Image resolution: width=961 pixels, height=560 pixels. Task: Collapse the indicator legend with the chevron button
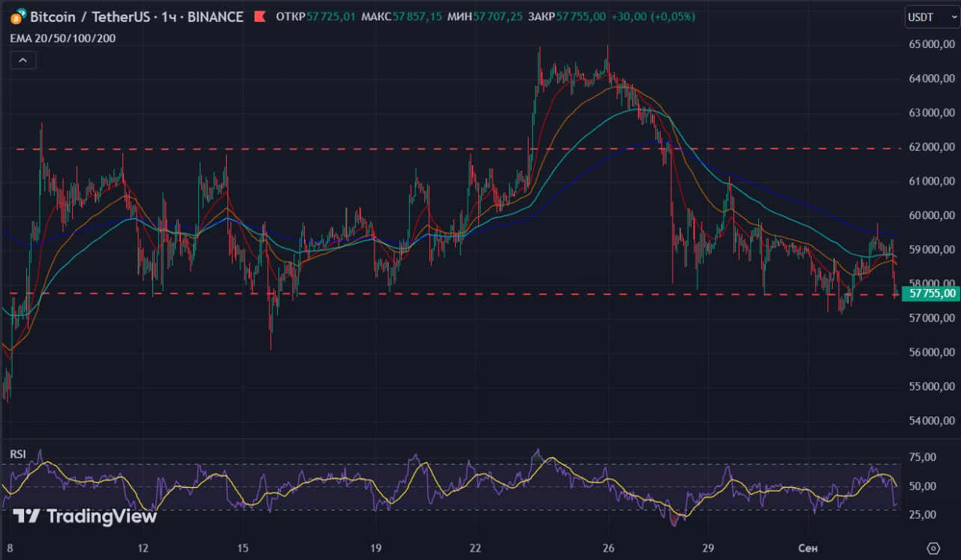pos(23,60)
